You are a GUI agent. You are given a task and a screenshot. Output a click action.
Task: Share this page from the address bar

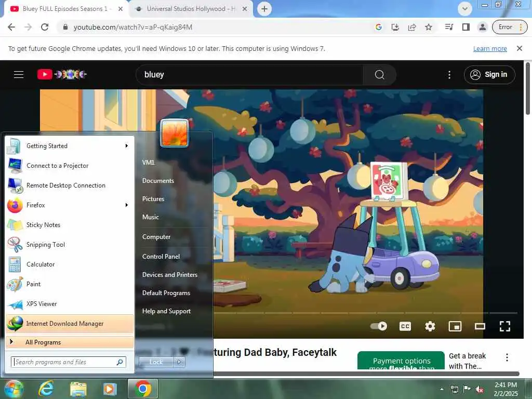(x=411, y=27)
